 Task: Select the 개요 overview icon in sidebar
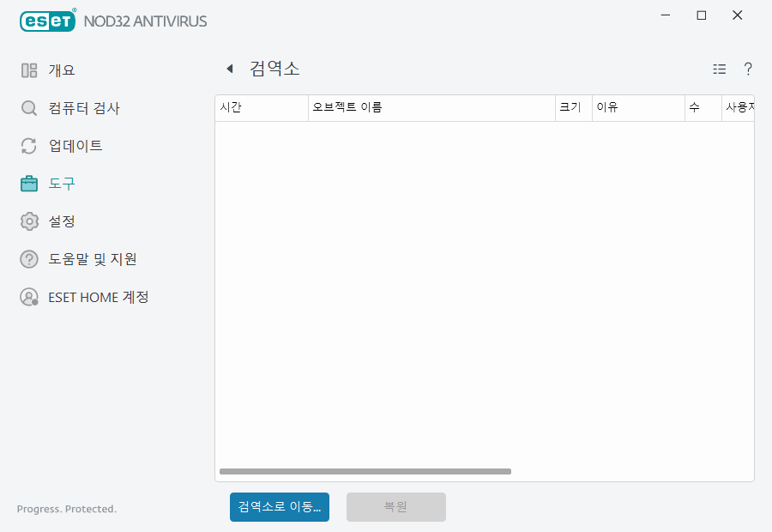[28, 70]
